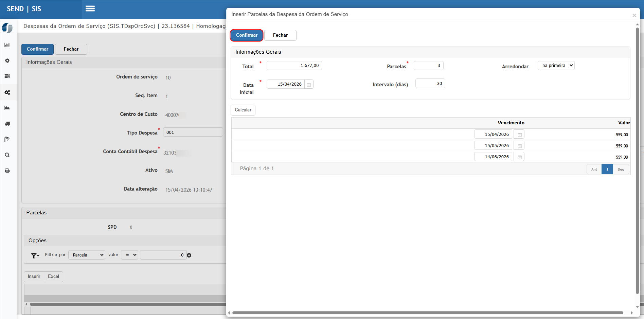Open the equals operator dropdown
Screen dimensions: 644x319
click(129, 255)
